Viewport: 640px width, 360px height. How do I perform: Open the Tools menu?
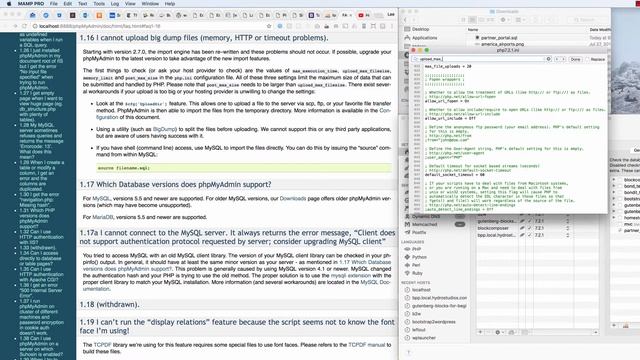pyautogui.click(x=99, y=4)
